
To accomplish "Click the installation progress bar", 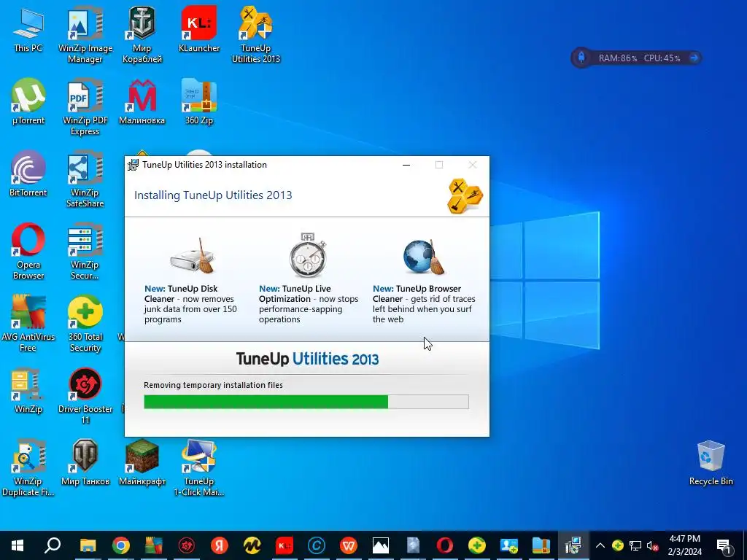I will [x=306, y=402].
